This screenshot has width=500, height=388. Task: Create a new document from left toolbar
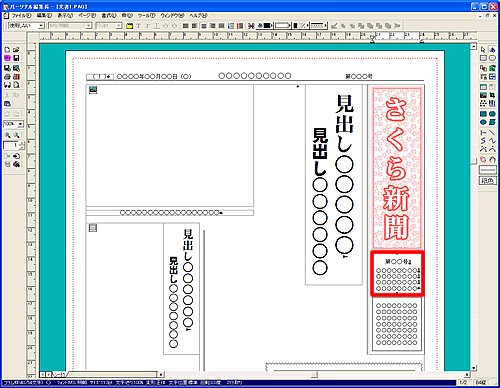pos(7,50)
